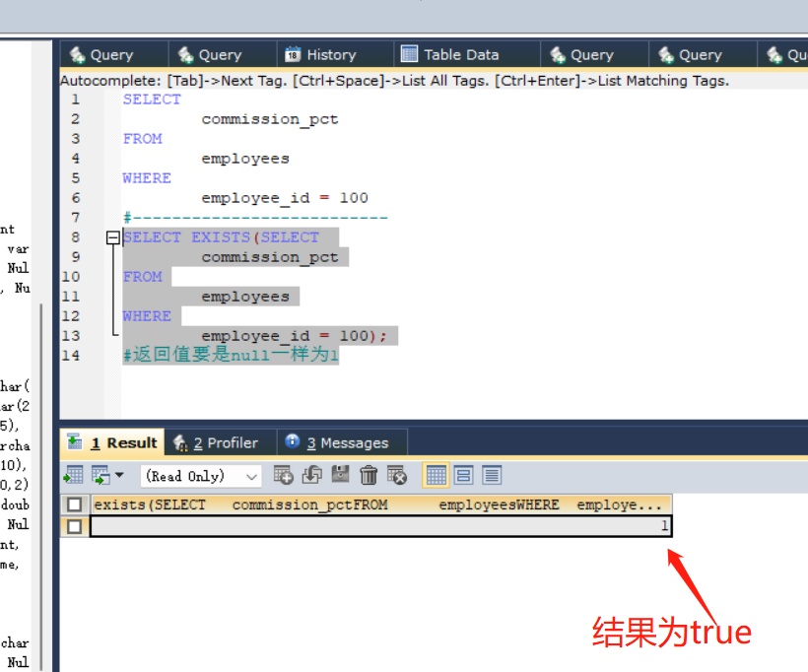This screenshot has height=672, width=808.
Task: Click the value 100 on line 6
Action: (354, 198)
